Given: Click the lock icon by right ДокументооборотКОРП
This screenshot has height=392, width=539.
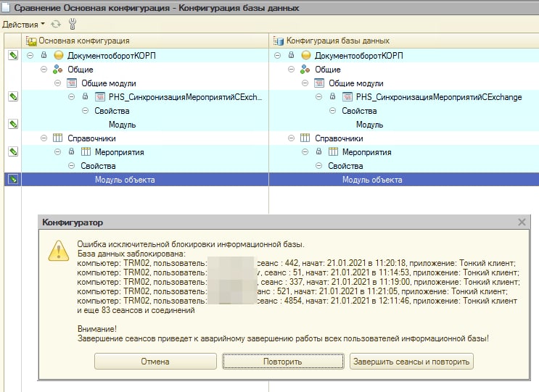Looking at the screenshot, I should pyautogui.click(x=291, y=55).
